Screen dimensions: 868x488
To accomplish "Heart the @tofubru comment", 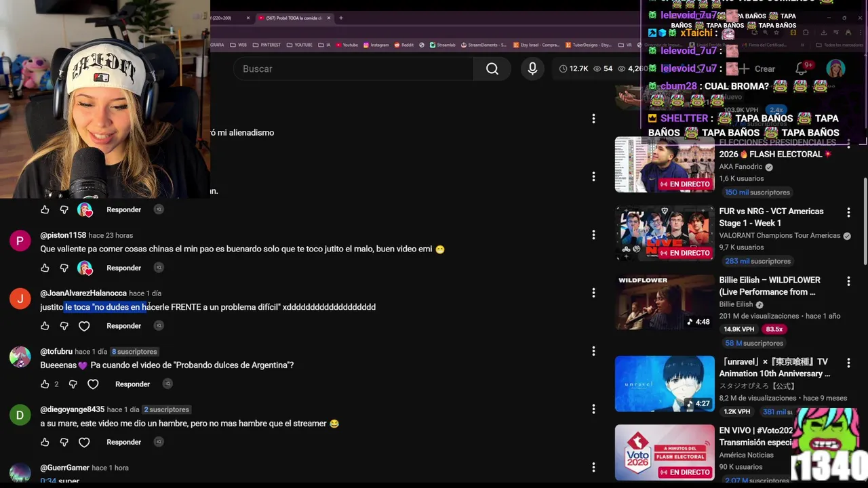I will tap(93, 384).
